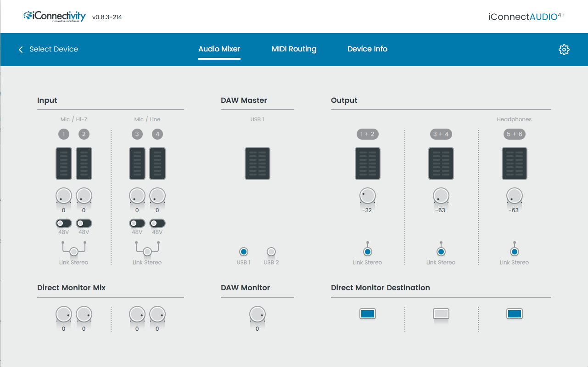Image resolution: width=588 pixels, height=367 pixels.
Task: Click the DAW Monitor level knob
Action: pyautogui.click(x=258, y=314)
